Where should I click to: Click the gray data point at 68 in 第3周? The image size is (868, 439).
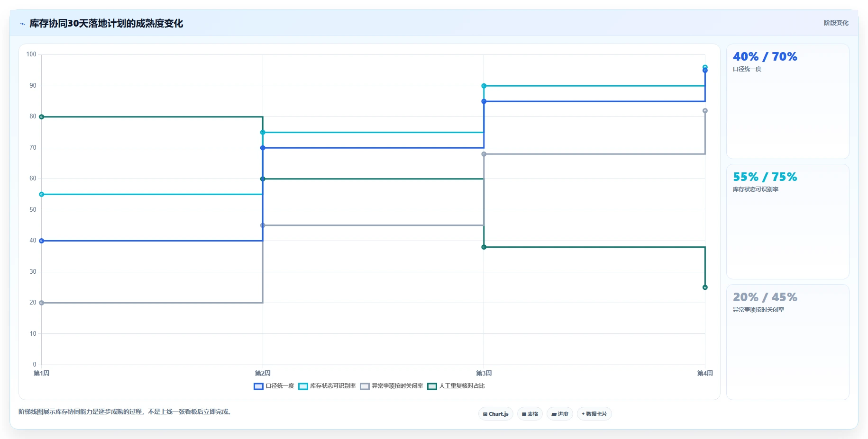484,154
